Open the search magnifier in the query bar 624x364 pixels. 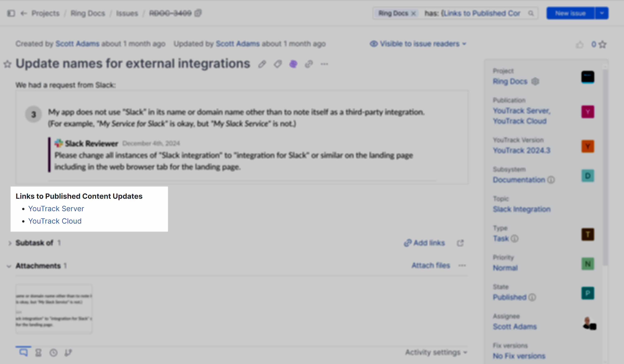[531, 13]
